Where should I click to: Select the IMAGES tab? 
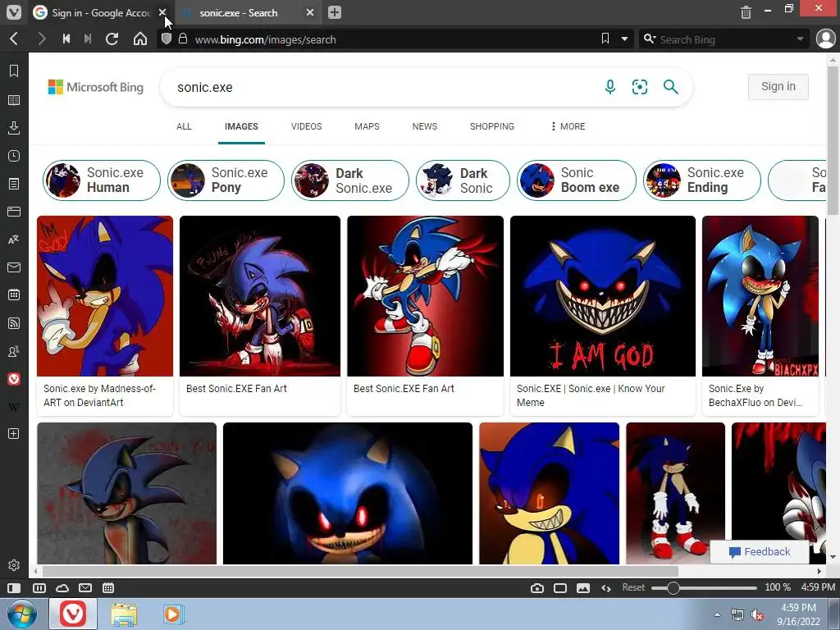pyautogui.click(x=241, y=126)
